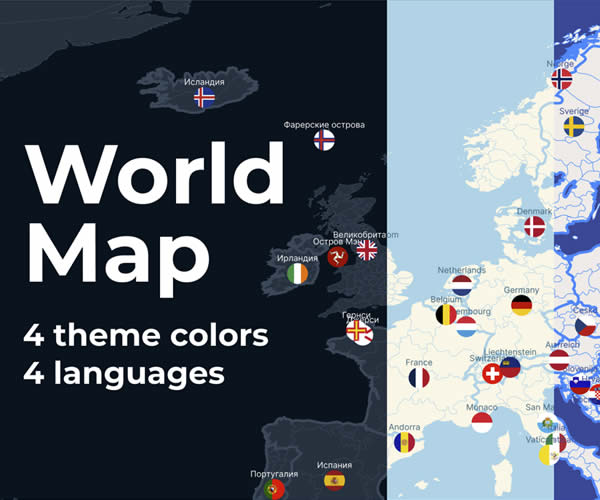This screenshot has width=600, height=500.
Task: Click the Sweden flag pin
Action: pos(573,127)
